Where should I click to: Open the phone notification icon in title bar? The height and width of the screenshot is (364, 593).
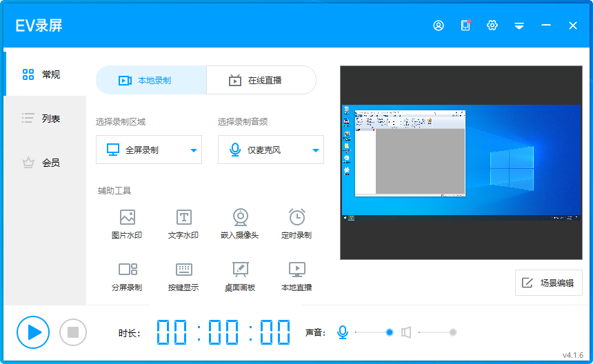pyautogui.click(x=465, y=26)
